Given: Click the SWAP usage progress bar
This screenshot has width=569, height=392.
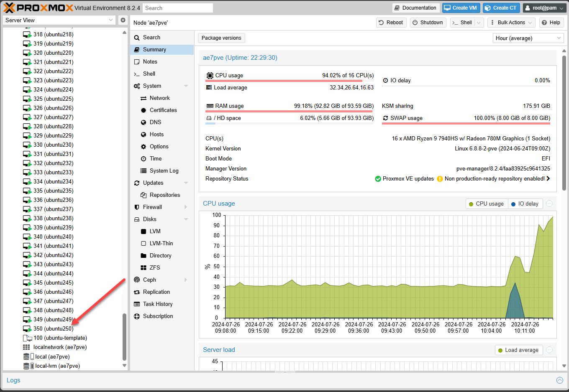Looking at the screenshot, I should tap(466, 123).
